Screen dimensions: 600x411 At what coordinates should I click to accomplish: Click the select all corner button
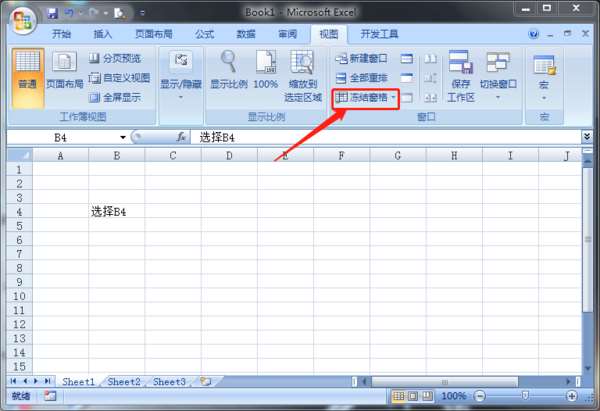pos(20,155)
